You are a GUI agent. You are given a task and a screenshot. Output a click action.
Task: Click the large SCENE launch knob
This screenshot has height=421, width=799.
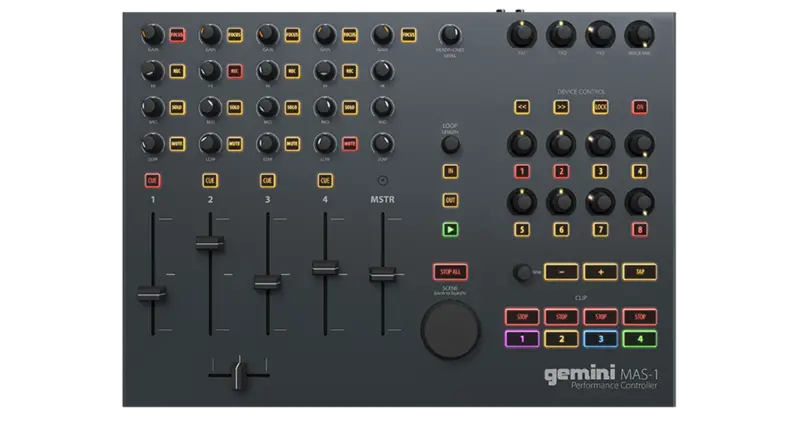pos(450,330)
